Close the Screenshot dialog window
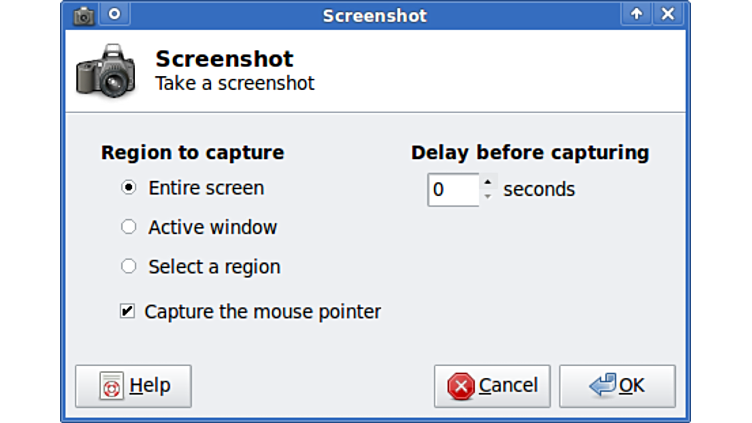The height and width of the screenshot is (423, 752). (668, 15)
